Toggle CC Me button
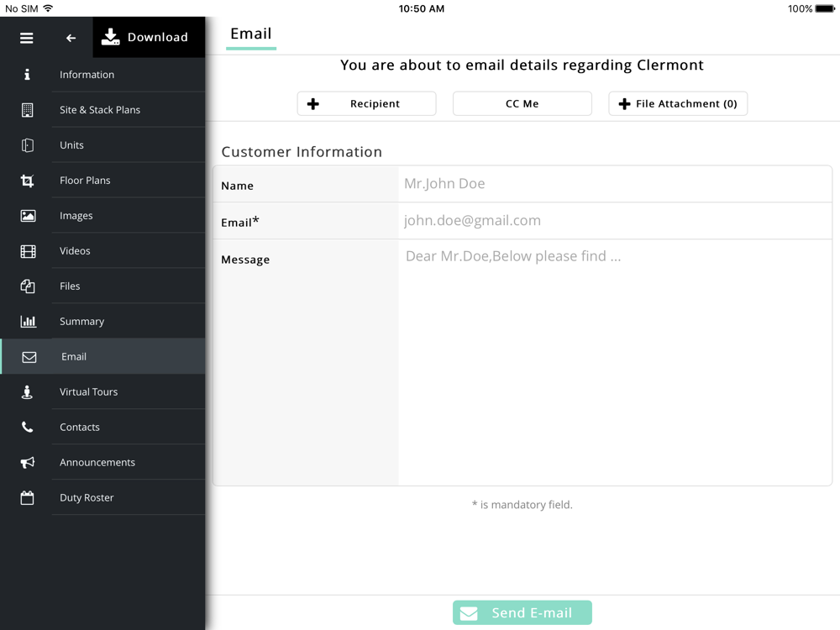The image size is (840, 630). click(522, 104)
